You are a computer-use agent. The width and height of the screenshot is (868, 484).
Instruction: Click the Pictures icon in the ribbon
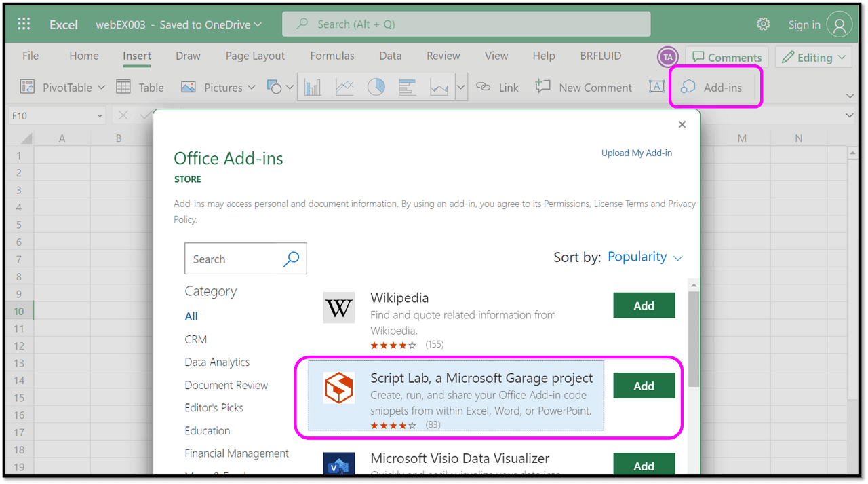pos(189,87)
